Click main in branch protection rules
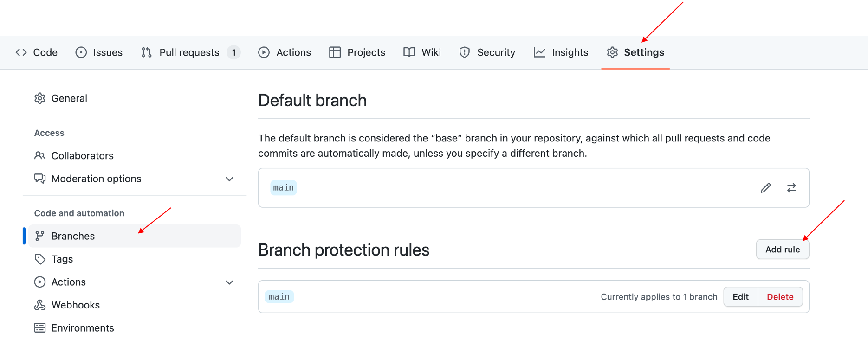 click(279, 297)
